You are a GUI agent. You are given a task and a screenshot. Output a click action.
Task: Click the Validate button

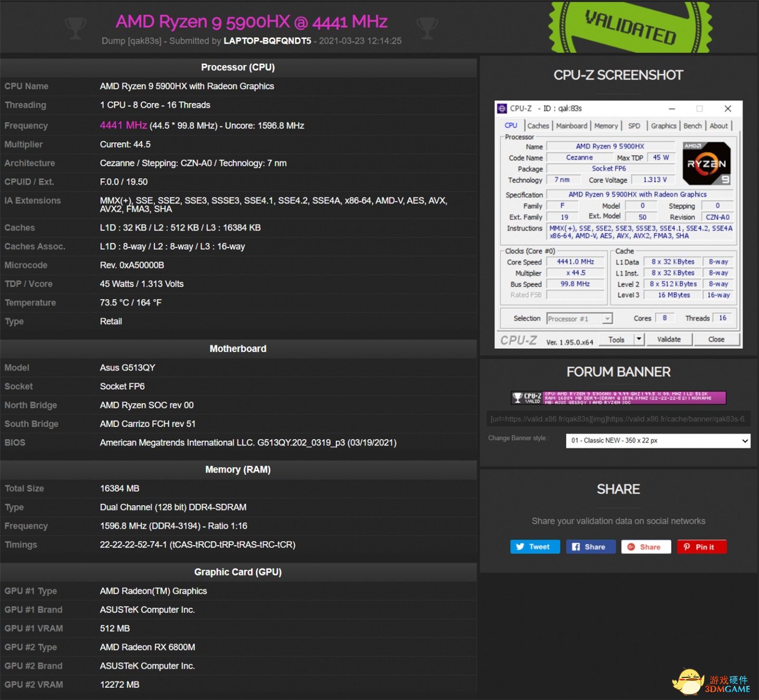pyautogui.click(x=669, y=340)
